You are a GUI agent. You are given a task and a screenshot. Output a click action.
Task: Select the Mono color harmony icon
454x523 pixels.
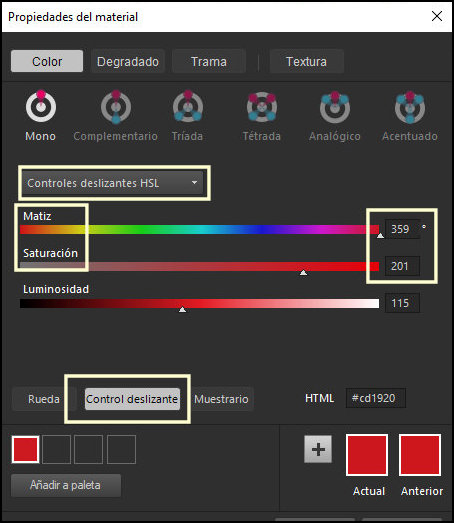click(41, 106)
